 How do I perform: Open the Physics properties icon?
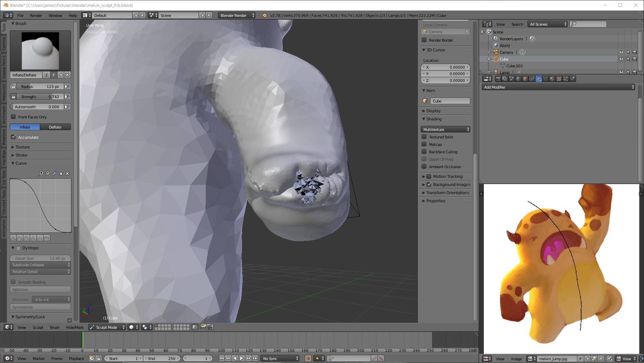(x=572, y=79)
